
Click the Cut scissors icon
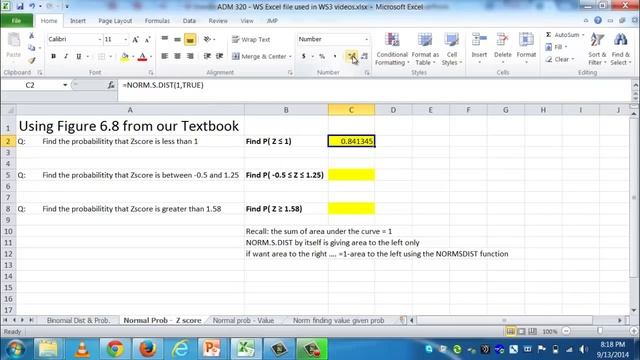click(31, 36)
